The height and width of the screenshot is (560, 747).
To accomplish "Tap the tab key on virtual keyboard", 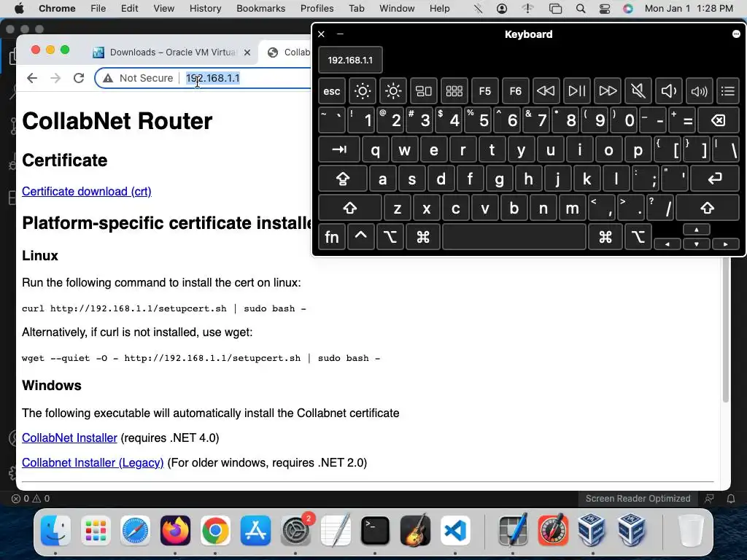I will tap(339, 149).
